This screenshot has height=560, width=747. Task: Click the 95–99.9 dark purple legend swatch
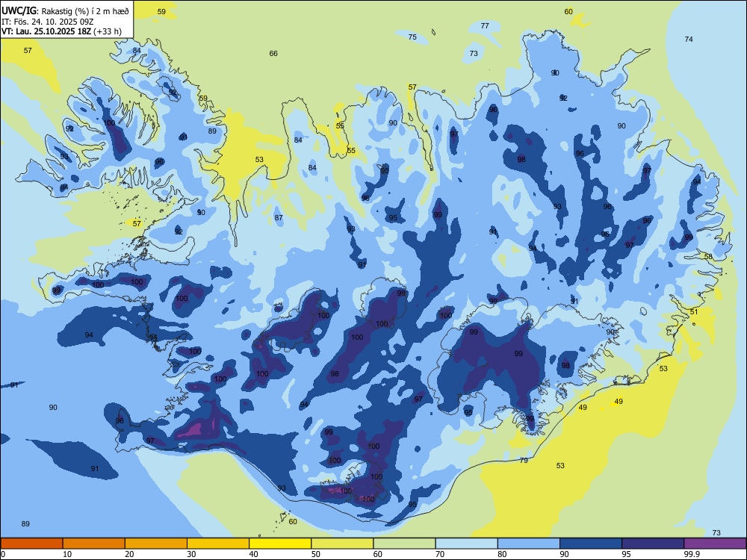click(x=653, y=544)
